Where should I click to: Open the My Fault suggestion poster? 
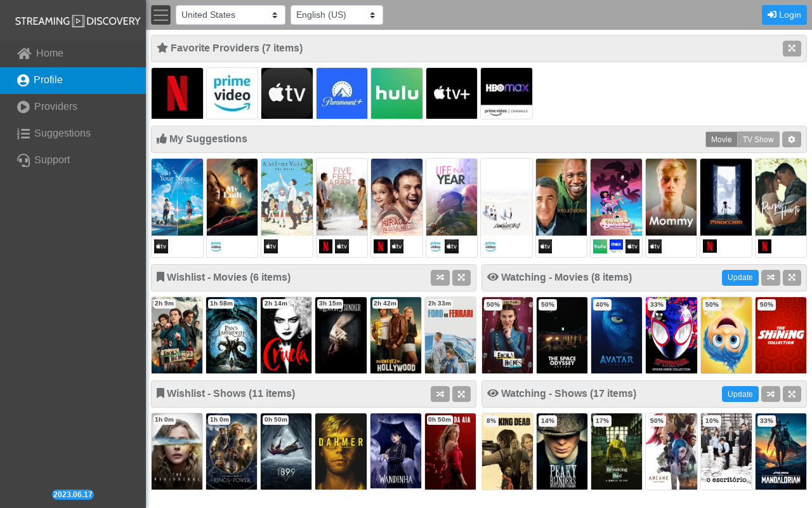[x=232, y=197]
